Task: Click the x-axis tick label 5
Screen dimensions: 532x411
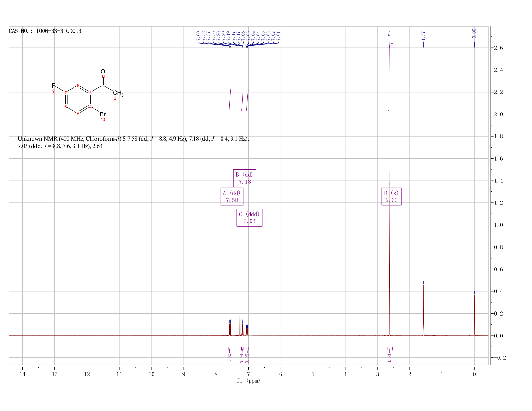Action: 313,374
